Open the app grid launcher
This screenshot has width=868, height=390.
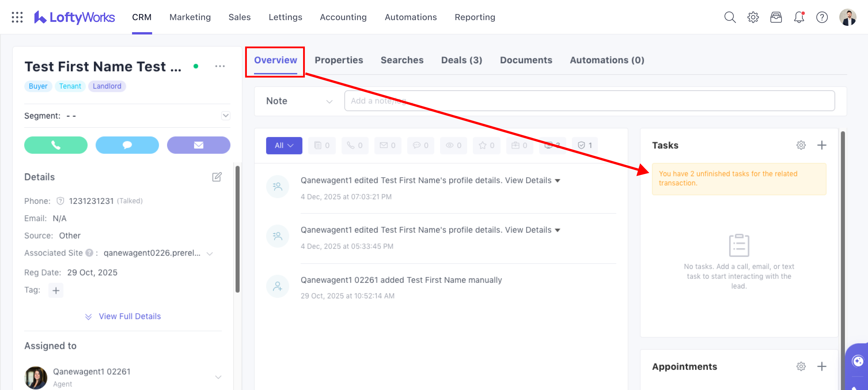coord(17,17)
